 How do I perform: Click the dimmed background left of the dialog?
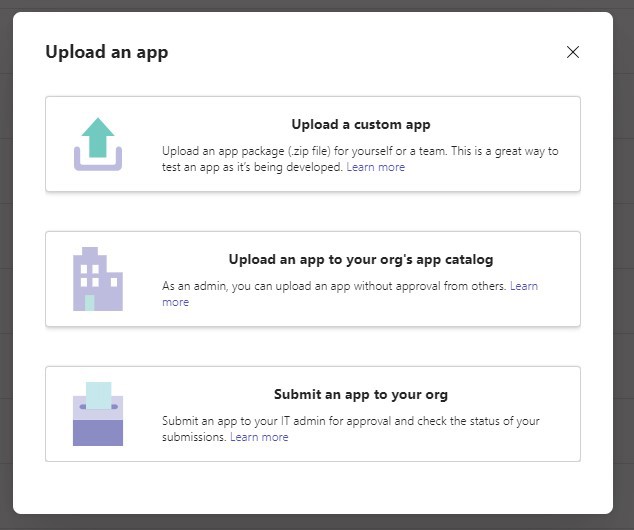pyautogui.click(x=6, y=265)
